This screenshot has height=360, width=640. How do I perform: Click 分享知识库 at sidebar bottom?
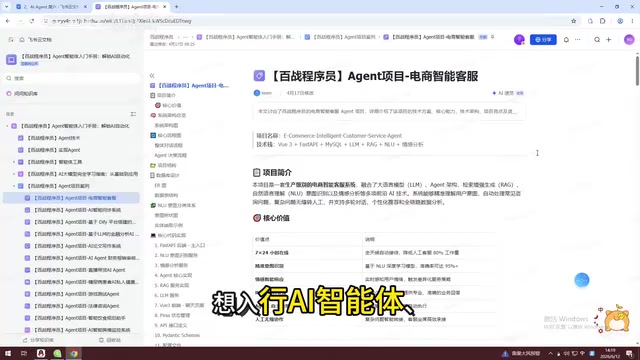click(38, 340)
